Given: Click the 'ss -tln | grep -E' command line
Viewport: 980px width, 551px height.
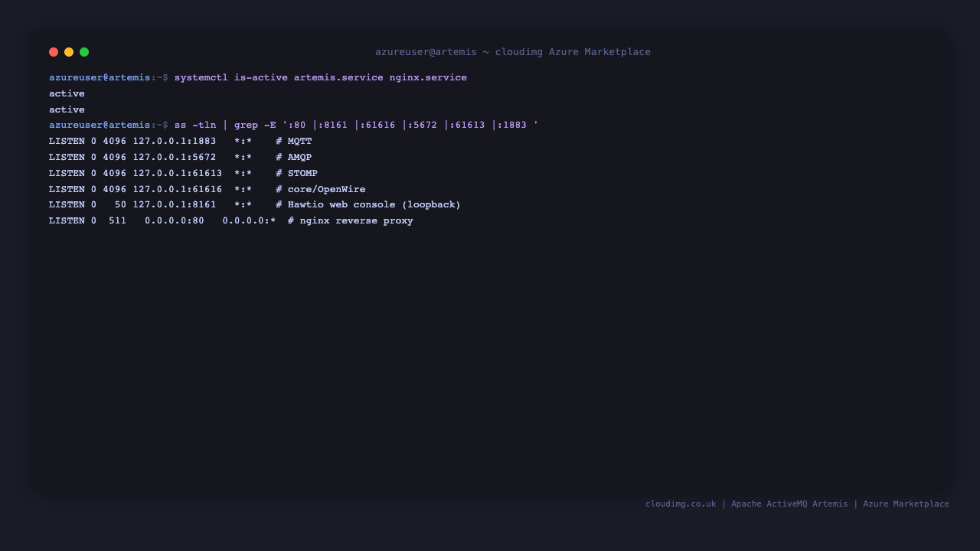Looking at the screenshot, I should point(356,126).
